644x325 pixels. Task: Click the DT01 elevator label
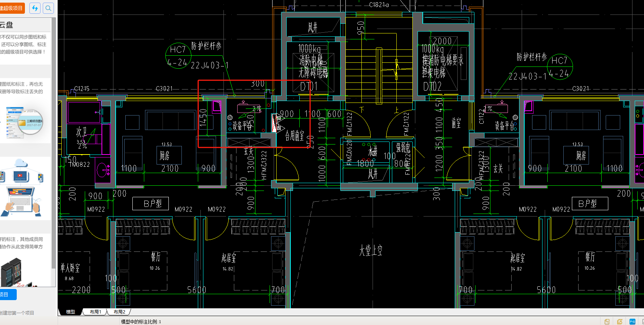coord(309,87)
